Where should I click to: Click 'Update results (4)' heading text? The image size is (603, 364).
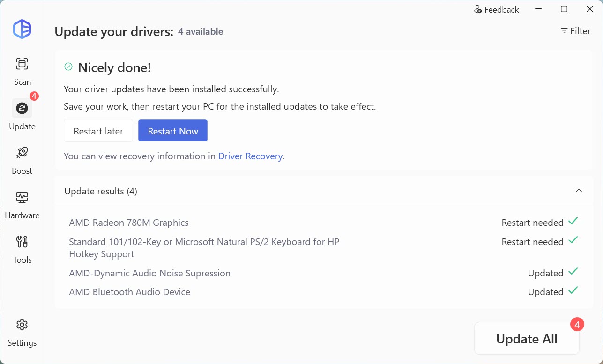click(x=101, y=191)
